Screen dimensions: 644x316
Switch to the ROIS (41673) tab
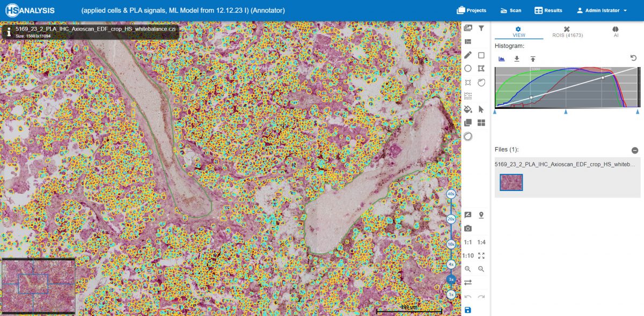click(x=567, y=32)
